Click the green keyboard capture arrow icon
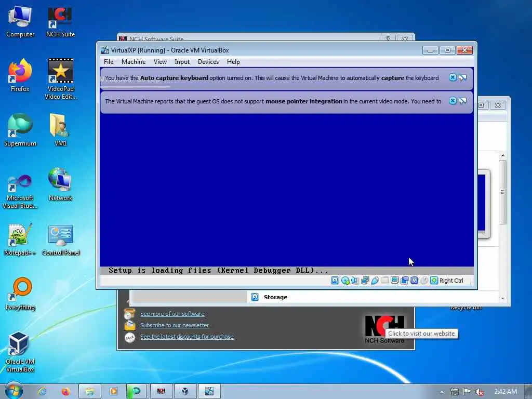Viewport: 532px width, 399px height. (x=434, y=280)
